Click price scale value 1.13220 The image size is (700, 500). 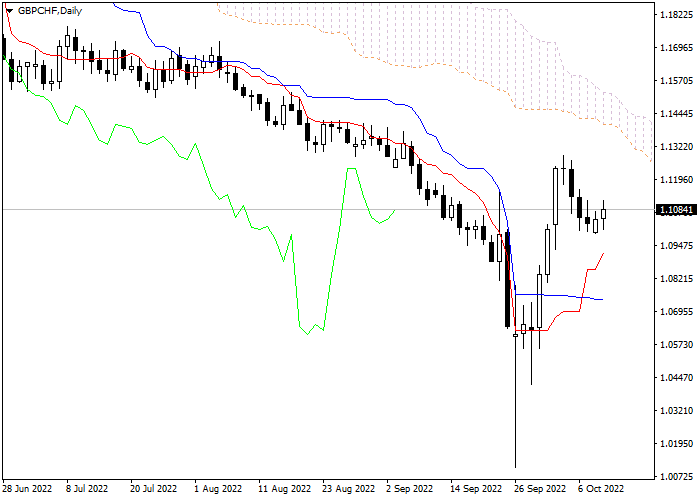[x=676, y=147]
